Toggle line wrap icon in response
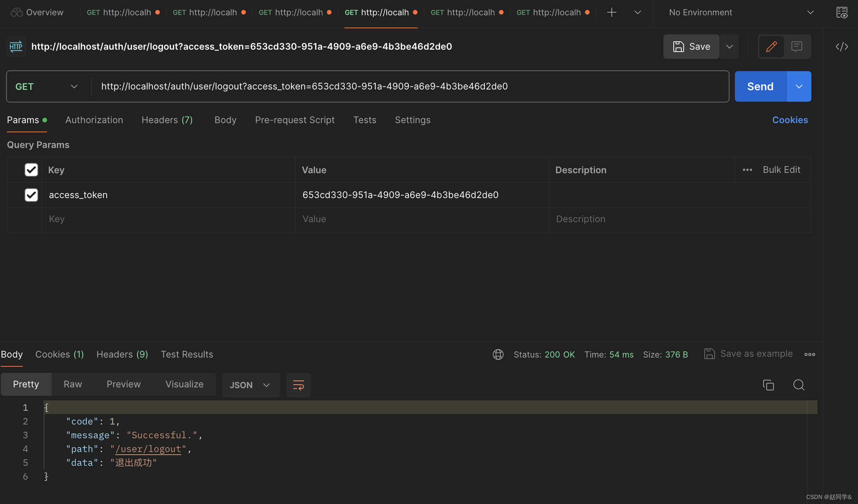 (x=298, y=385)
